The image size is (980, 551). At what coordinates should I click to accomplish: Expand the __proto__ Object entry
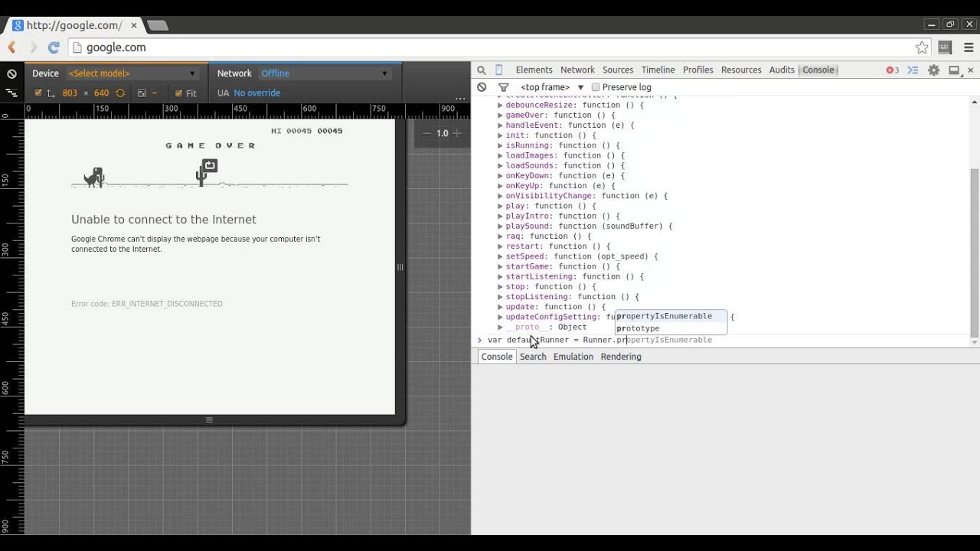[500, 327]
